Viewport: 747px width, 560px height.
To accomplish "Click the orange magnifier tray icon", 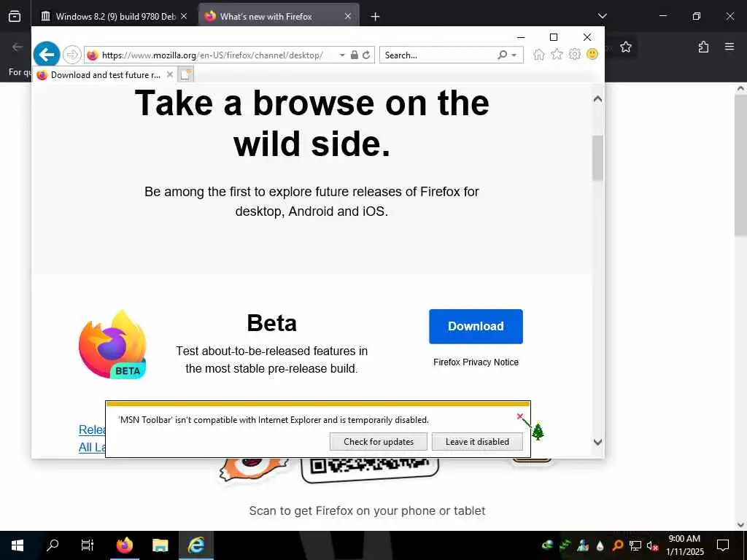I will (617, 545).
